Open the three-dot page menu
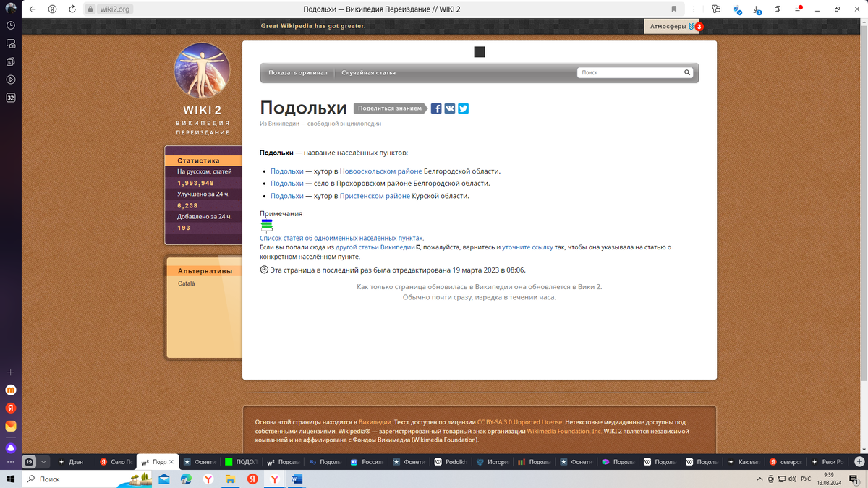The height and width of the screenshot is (488, 868). pos(694,9)
